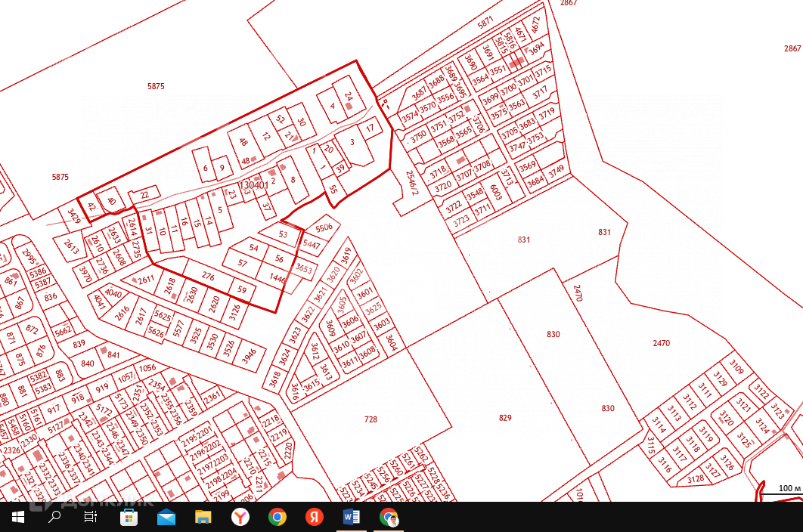This screenshot has height=532, width=803.
Task: Click parcel 1056
Action: (x=147, y=368)
